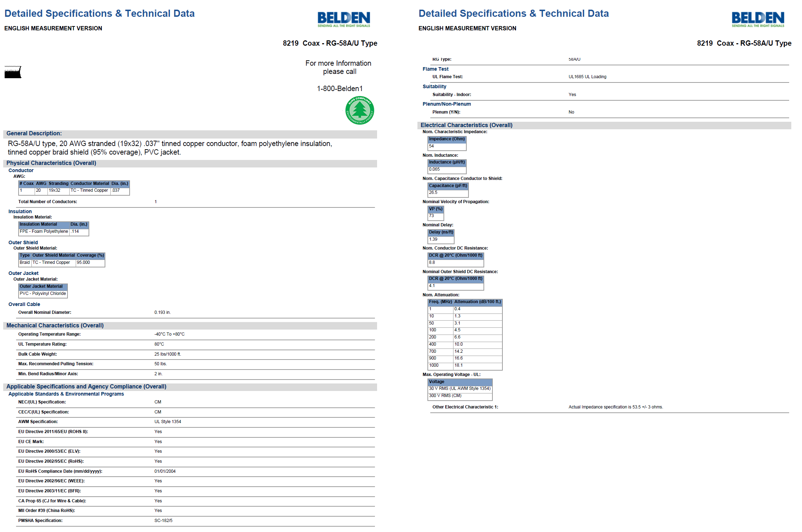Click the green RoHS compliant tree badge
The width and height of the screenshot is (802, 532).
pyautogui.click(x=360, y=110)
